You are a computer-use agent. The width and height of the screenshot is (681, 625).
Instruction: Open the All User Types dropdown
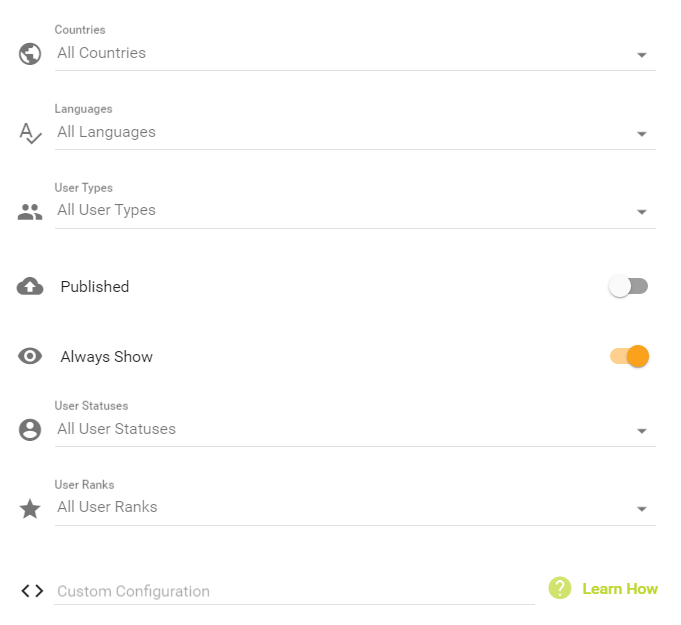coord(355,211)
